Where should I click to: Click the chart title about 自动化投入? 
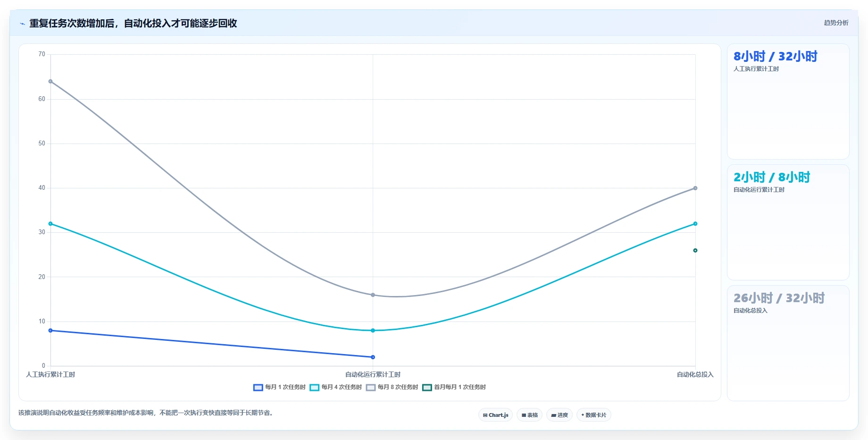(133, 23)
